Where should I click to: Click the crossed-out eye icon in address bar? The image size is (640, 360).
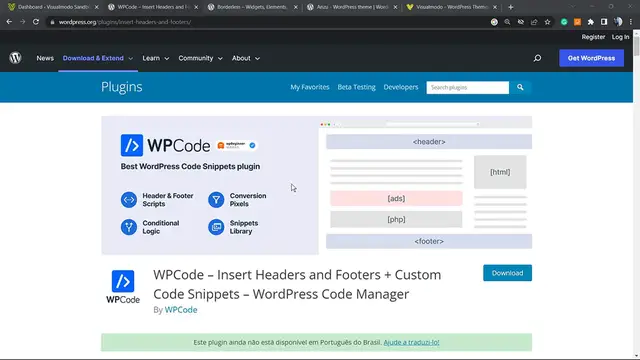click(x=521, y=22)
